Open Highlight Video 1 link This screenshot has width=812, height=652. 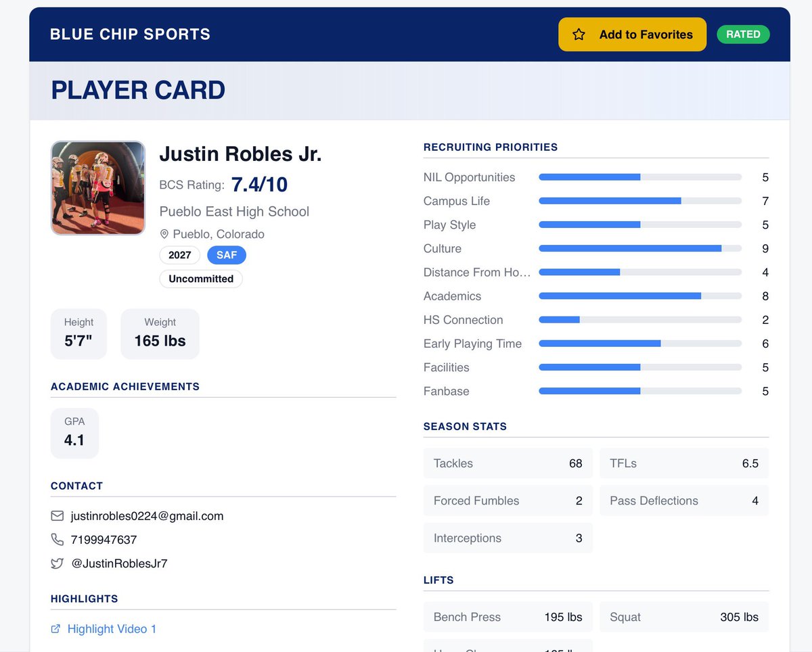(x=112, y=629)
